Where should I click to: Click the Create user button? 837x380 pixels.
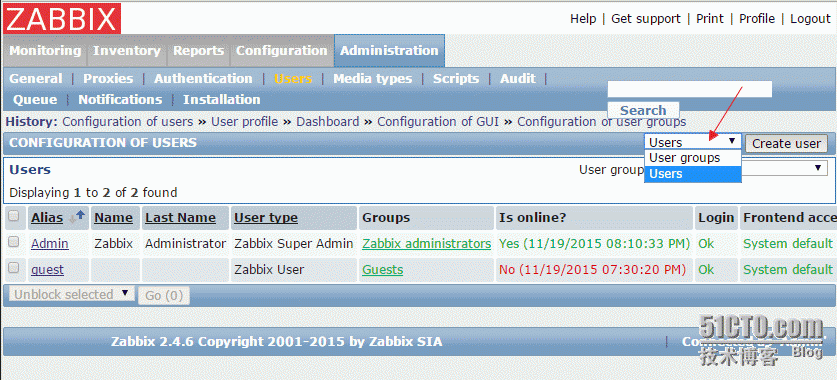[x=786, y=143]
